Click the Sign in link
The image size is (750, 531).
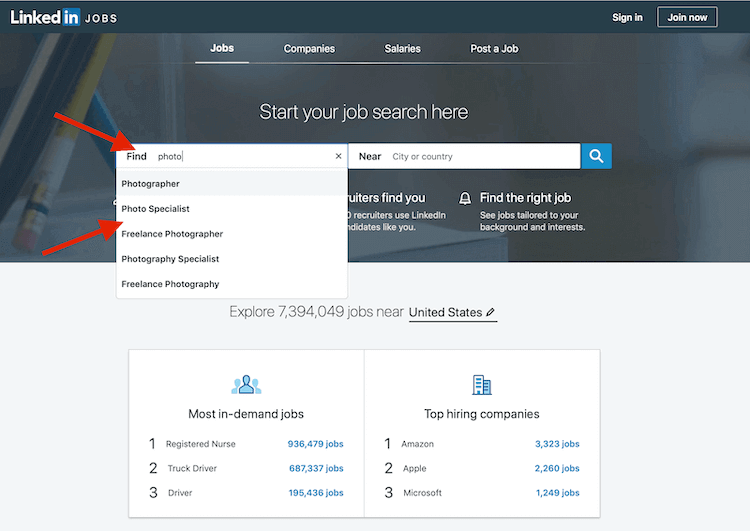[x=627, y=17]
